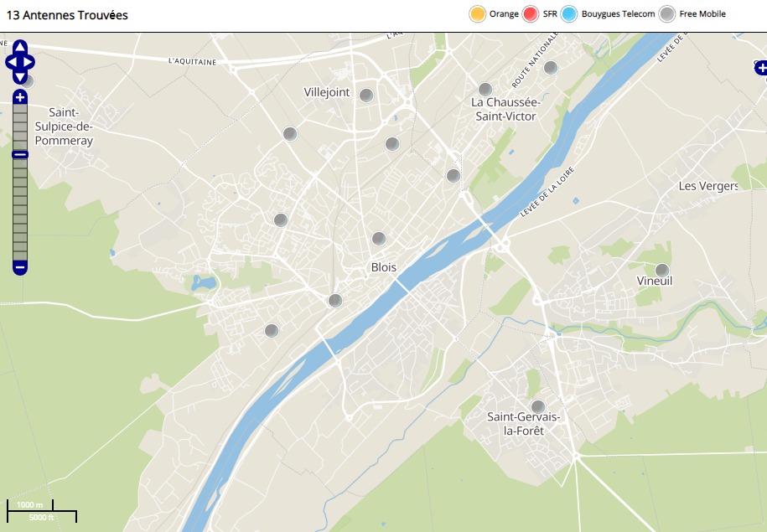Zoom out with the bottom minus button
This screenshot has width=767, height=532.
pos(20,267)
